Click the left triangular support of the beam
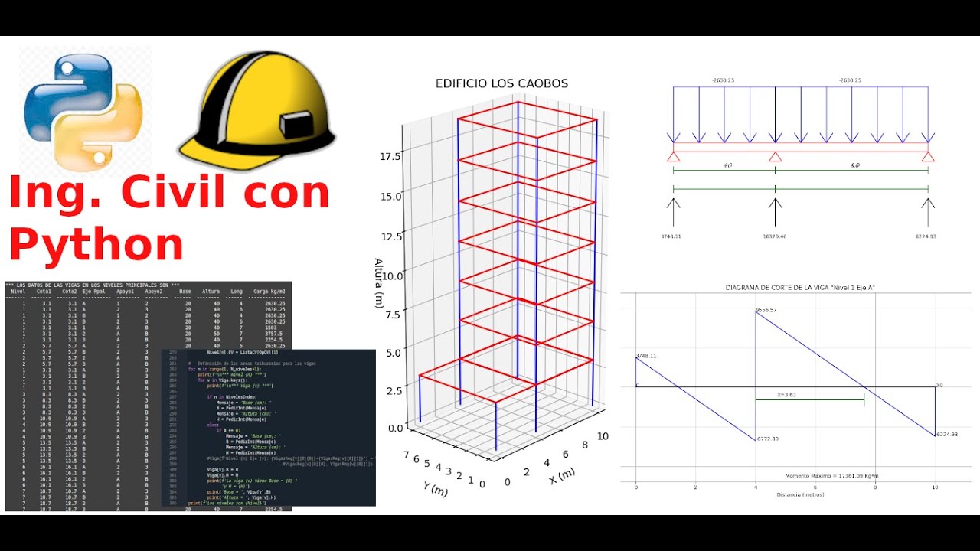980x551 pixels. (673, 156)
